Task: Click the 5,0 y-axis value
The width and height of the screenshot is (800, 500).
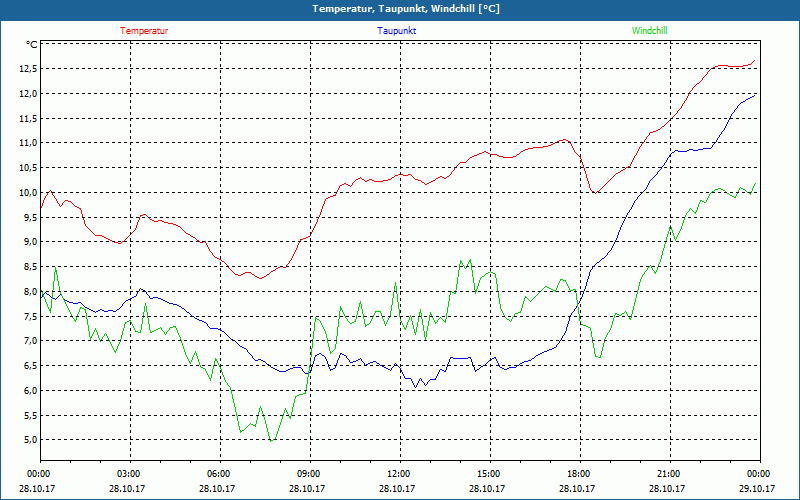Action: [30, 440]
